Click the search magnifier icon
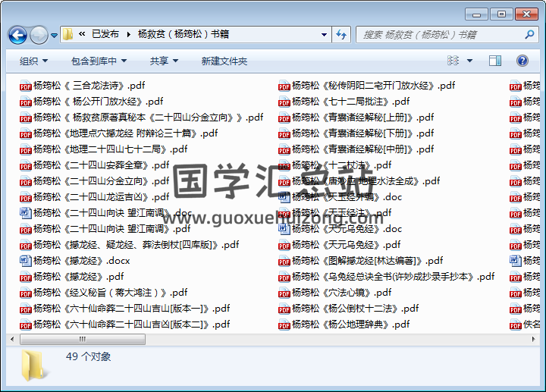The width and height of the screenshot is (546, 392). point(529,34)
